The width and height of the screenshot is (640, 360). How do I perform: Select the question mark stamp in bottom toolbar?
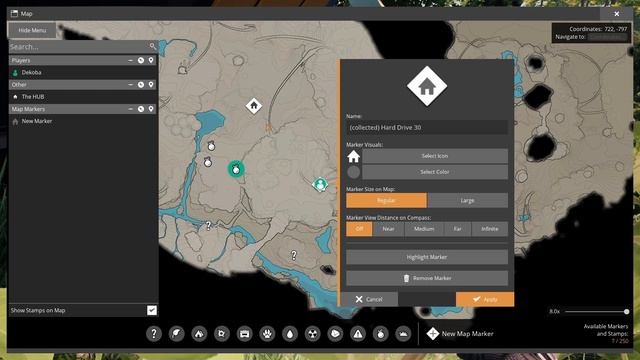click(x=154, y=334)
